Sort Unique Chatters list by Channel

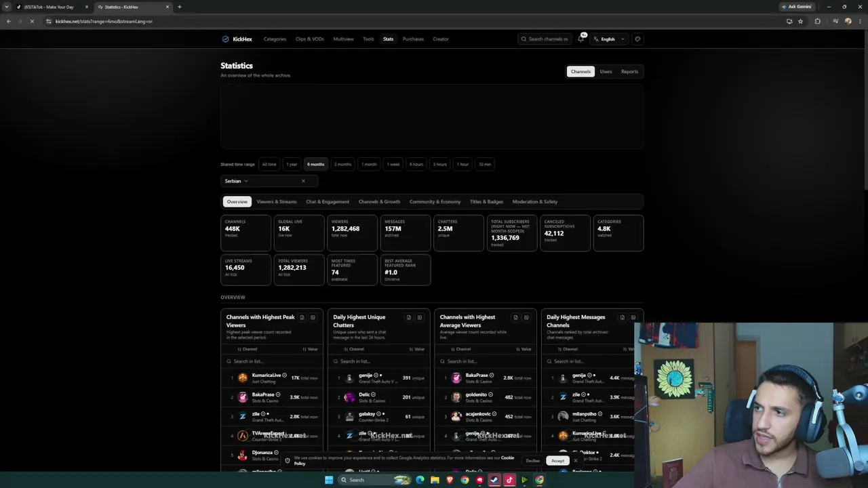[355, 349]
